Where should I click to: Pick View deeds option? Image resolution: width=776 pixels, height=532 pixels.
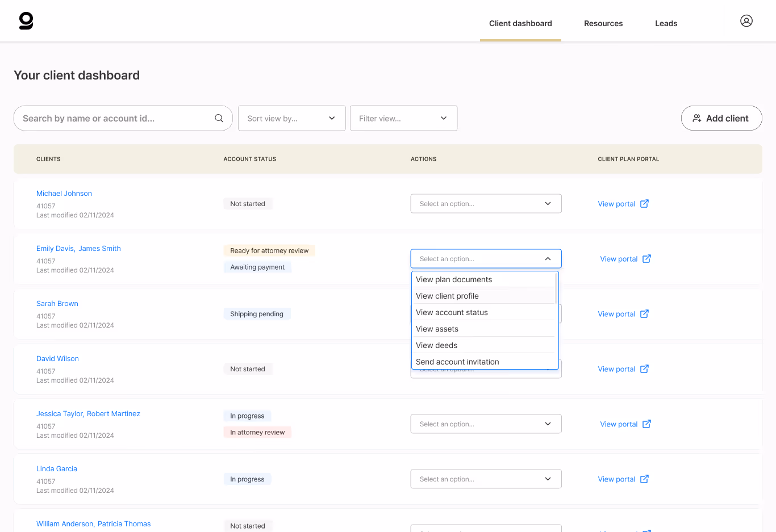(483, 345)
